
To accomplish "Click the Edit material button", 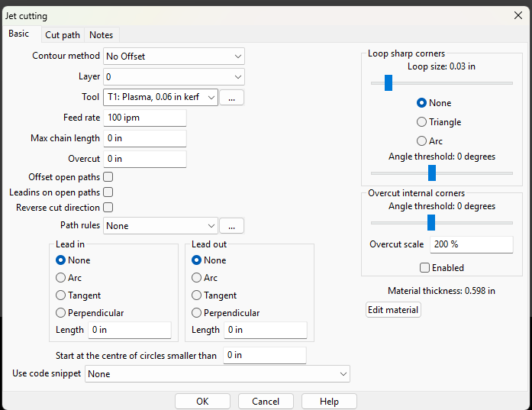I will click(393, 310).
